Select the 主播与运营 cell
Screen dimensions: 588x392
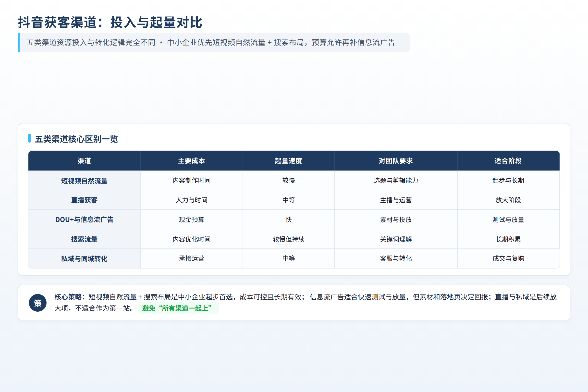click(x=396, y=200)
